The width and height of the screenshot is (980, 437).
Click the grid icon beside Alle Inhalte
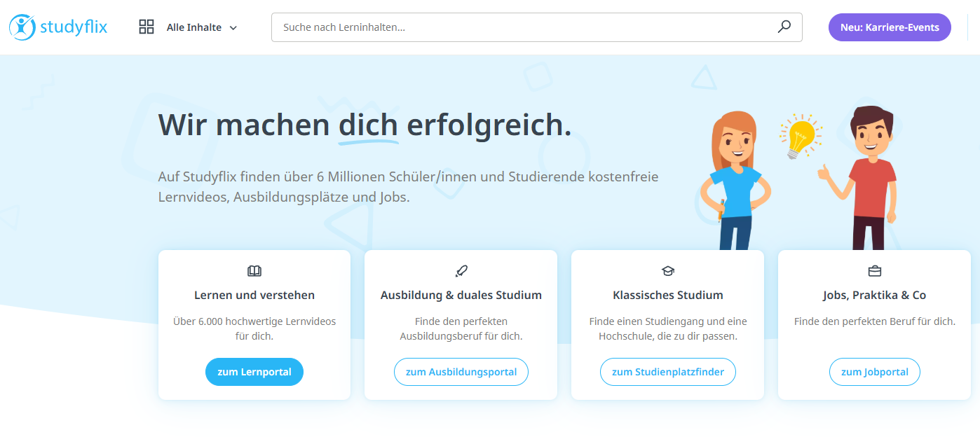pos(147,27)
